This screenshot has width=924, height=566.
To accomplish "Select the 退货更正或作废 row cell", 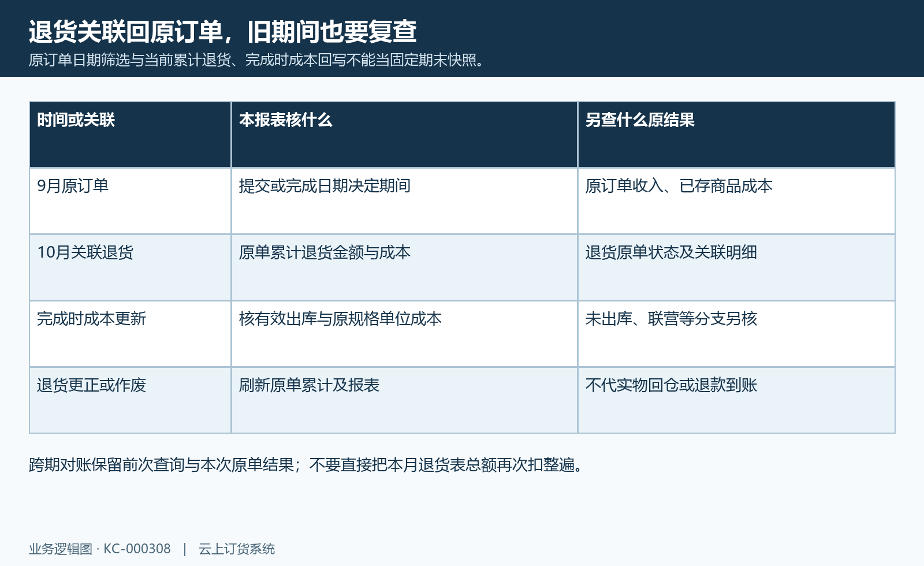I will (130, 400).
